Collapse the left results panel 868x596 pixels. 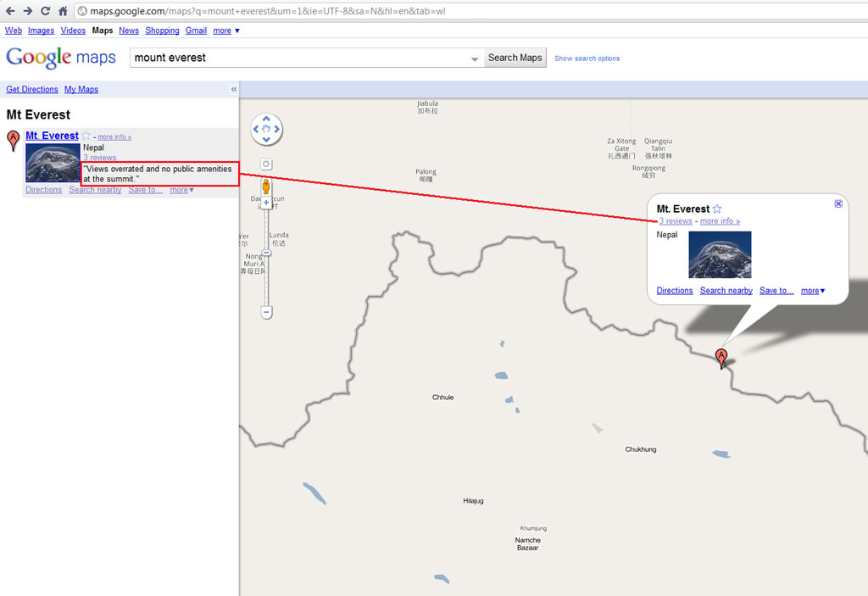pyautogui.click(x=234, y=89)
